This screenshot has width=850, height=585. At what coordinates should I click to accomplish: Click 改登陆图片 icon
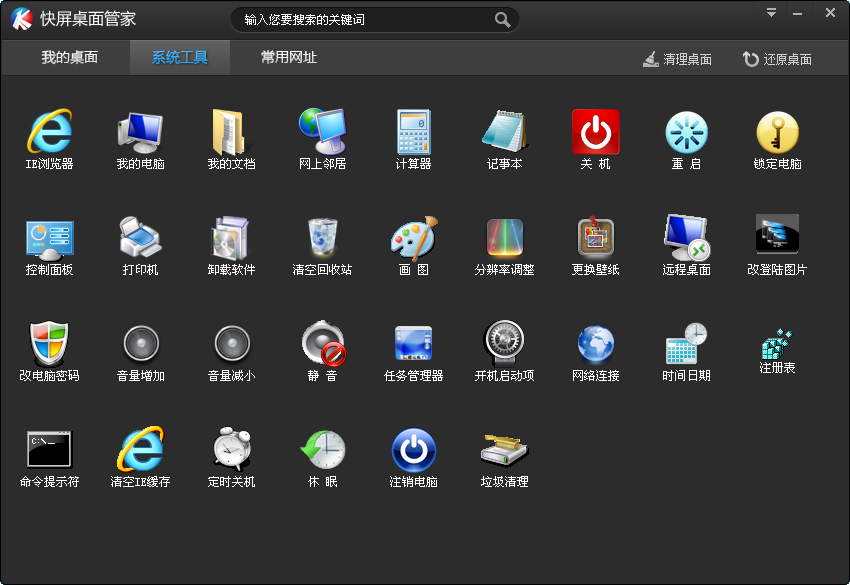pyautogui.click(x=777, y=234)
